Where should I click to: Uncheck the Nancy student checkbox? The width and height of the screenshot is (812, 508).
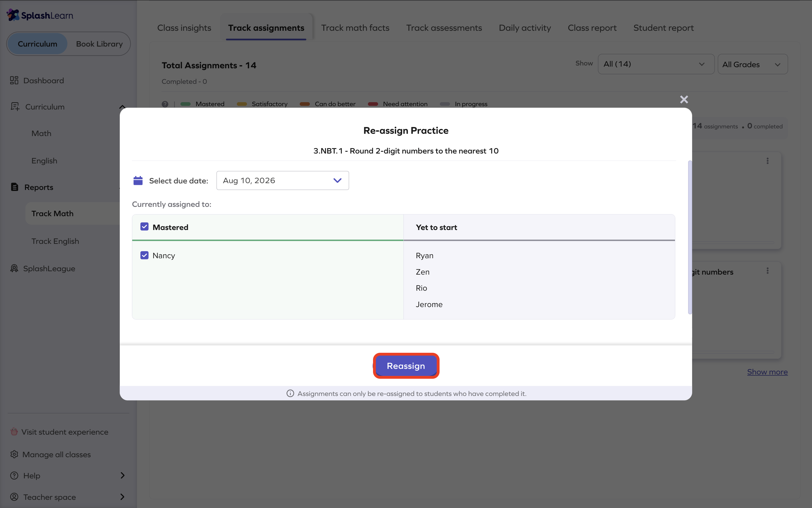(x=144, y=255)
